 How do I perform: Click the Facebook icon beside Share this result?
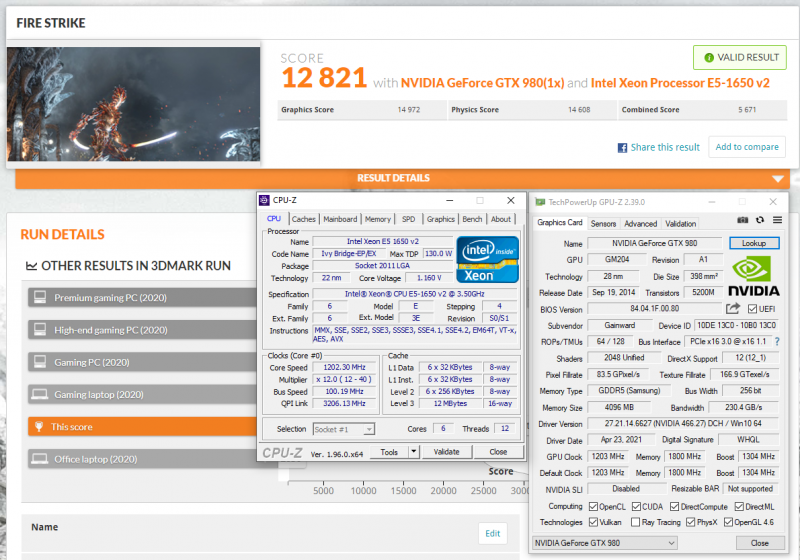coord(622,147)
